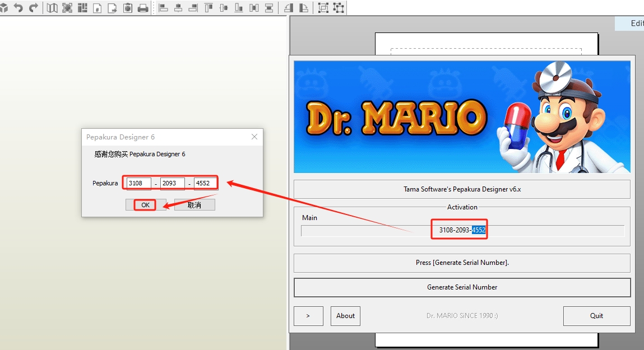This screenshot has width=644, height=350.
Task: Click the page number (#) icon
Action: pos(98,8)
